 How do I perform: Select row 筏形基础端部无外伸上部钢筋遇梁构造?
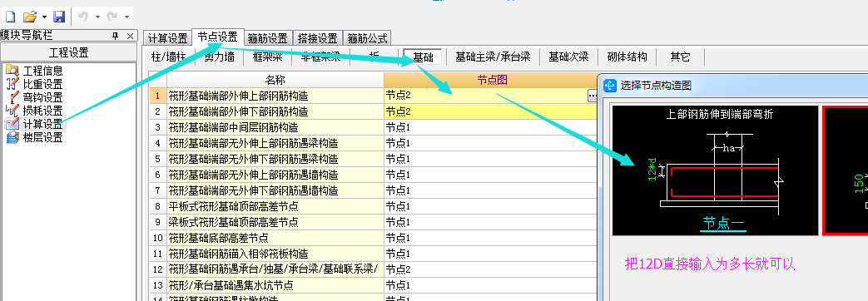[x=275, y=143]
